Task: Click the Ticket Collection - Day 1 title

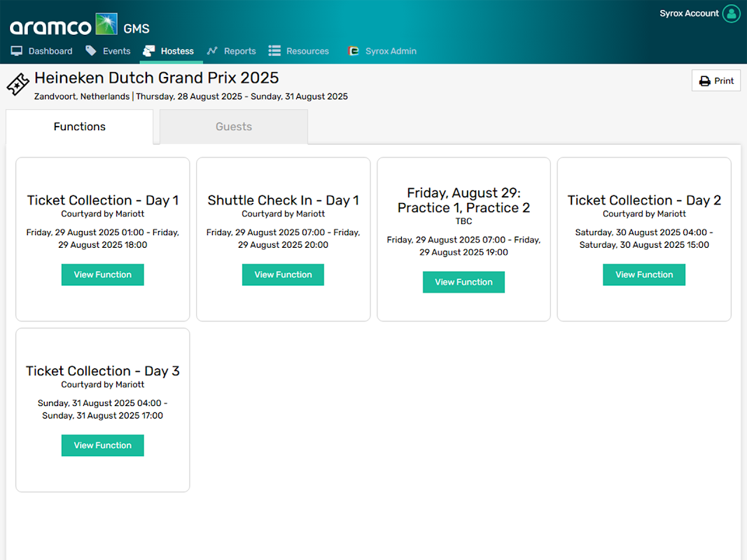Action: [102, 200]
